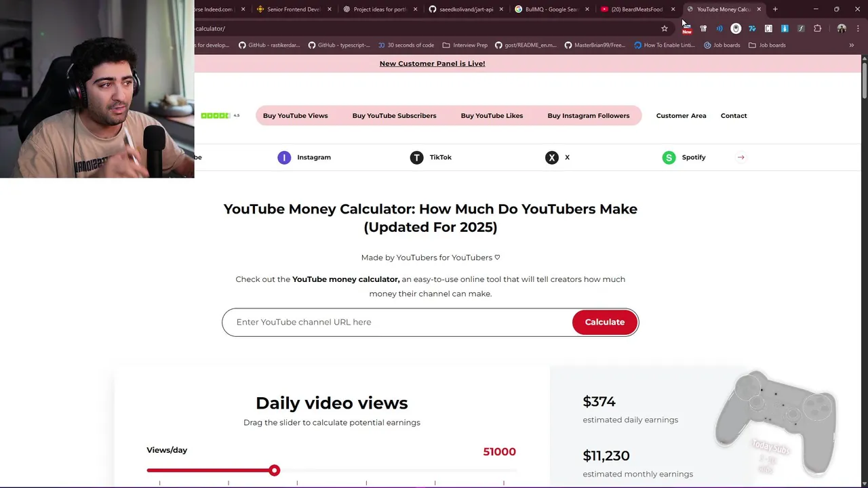868x488 pixels.
Task: Open the Job boards bookmark with round icon
Action: [x=722, y=45]
